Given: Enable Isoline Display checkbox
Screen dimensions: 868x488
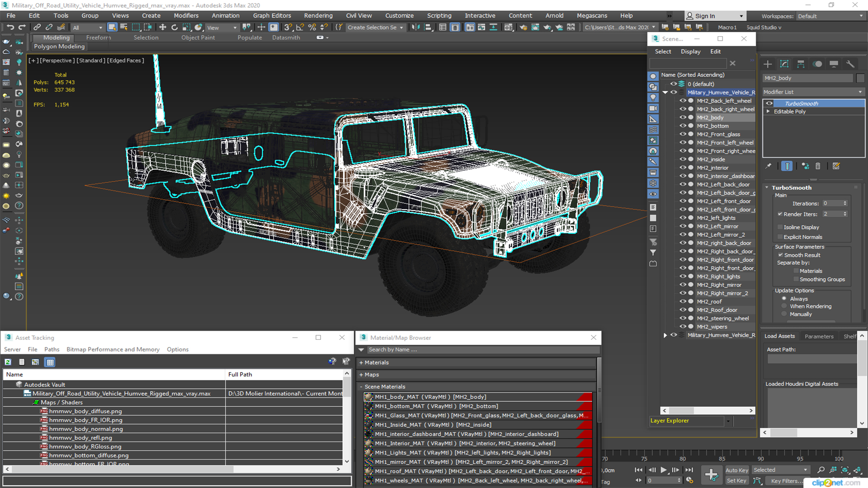Looking at the screenshot, I should coord(780,227).
